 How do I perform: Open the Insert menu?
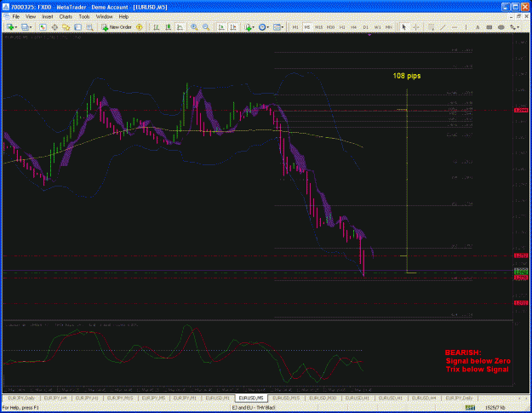tap(48, 17)
